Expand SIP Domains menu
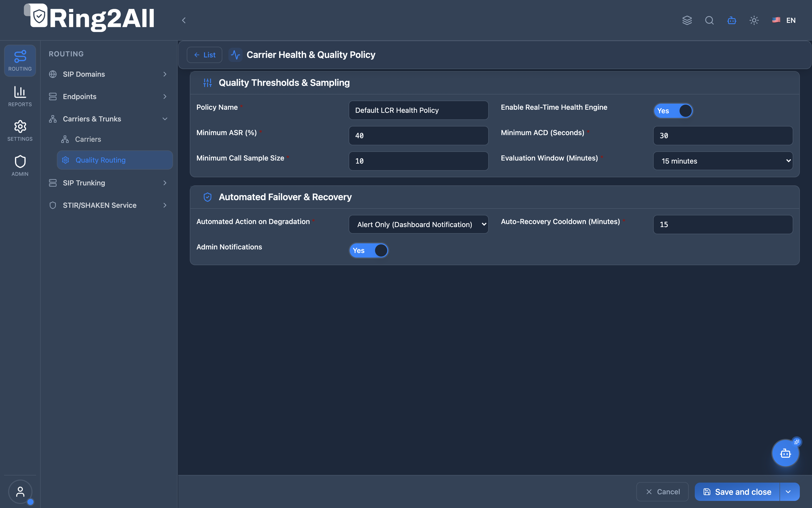This screenshot has width=812, height=508. click(108, 74)
